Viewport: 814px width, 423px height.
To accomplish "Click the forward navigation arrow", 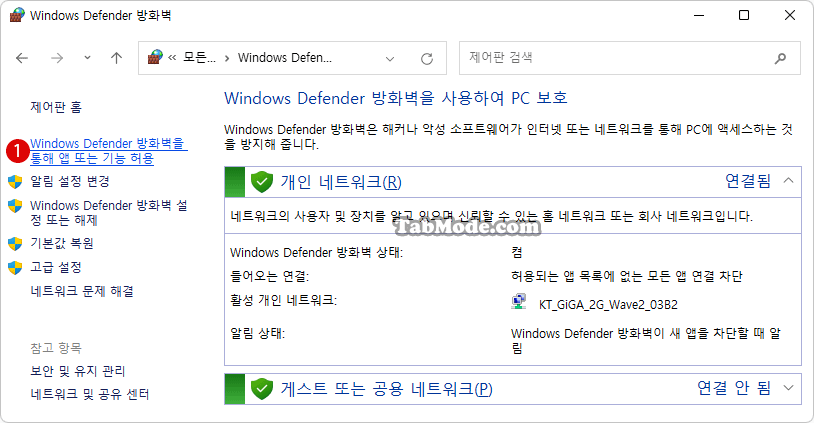I will [57, 58].
